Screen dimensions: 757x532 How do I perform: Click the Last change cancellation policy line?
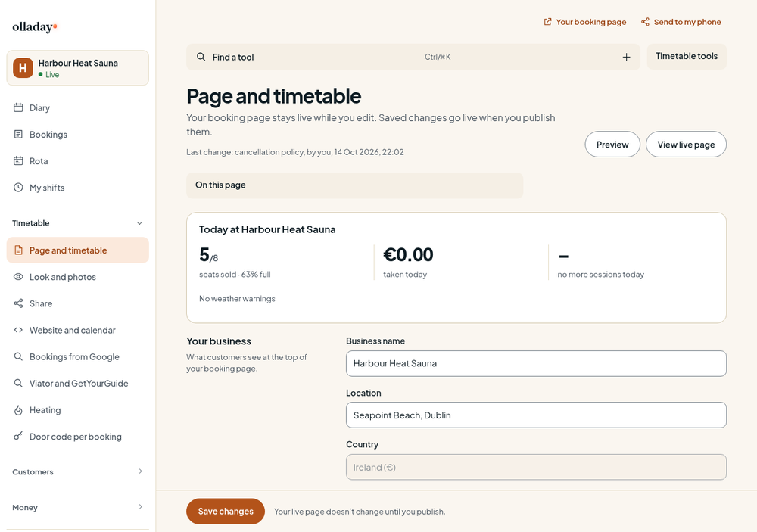pos(295,152)
